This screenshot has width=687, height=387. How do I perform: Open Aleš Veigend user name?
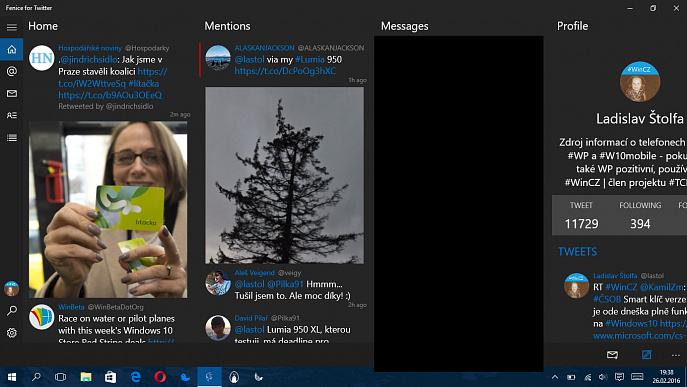point(255,273)
